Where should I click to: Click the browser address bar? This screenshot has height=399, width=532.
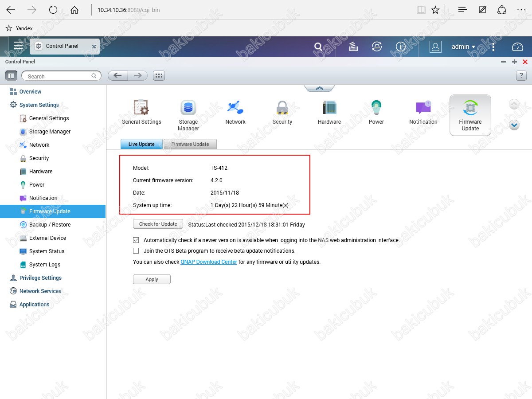[x=253, y=10]
